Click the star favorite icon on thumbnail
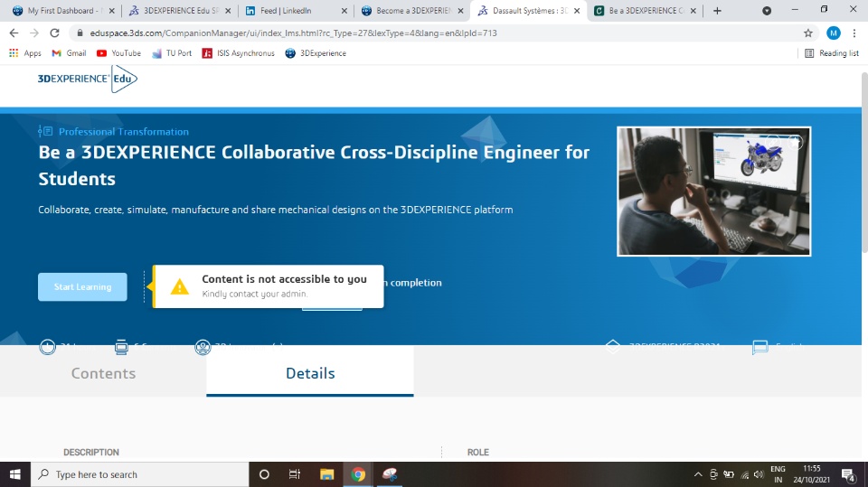Viewport: 868px width, 487px height. point(796,142)
